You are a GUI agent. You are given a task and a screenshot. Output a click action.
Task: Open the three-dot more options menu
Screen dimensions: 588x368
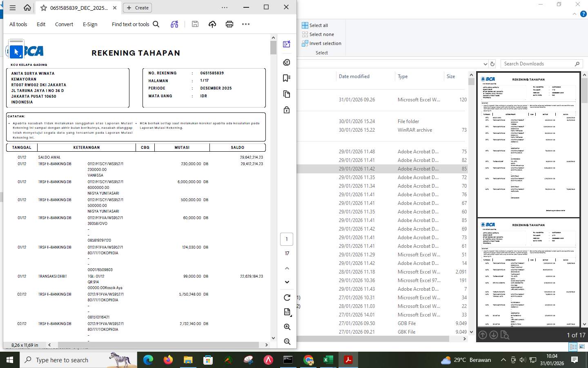(x=245, y=24)
